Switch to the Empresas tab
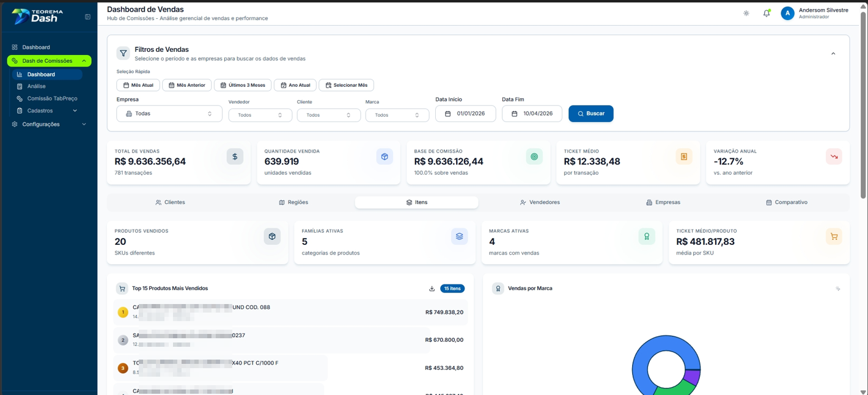The height and width of the screenshot is (395, 868). click(663, 202)
